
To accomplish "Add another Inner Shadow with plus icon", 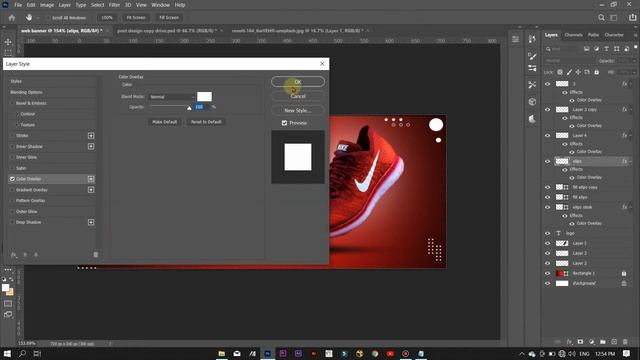I will 91,146.
